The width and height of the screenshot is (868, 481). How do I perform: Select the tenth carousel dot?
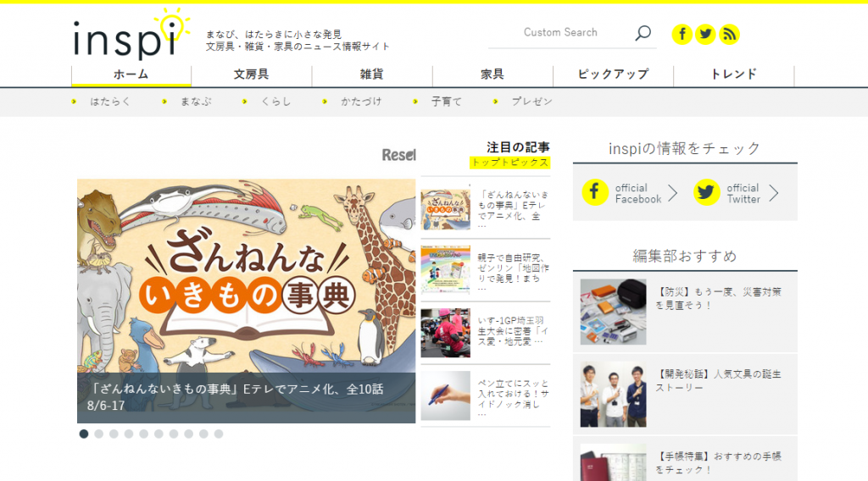[x=219, y=434]
